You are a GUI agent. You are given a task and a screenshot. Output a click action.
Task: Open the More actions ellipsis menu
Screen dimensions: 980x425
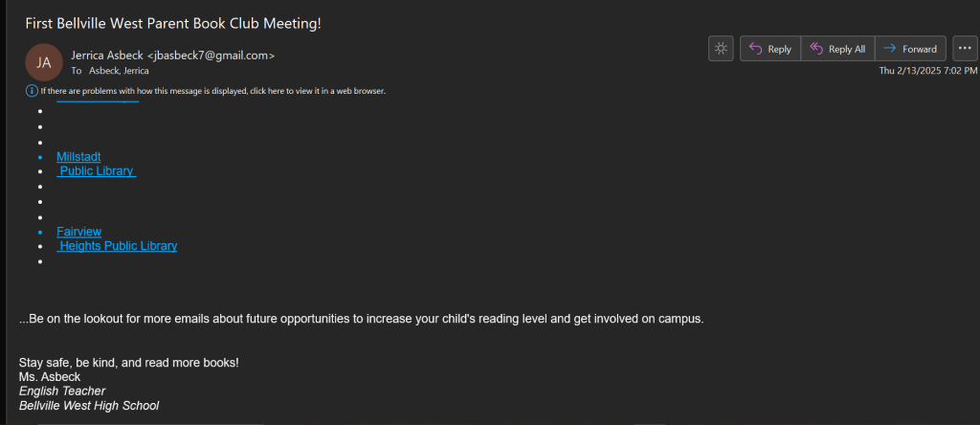[965, 49]
